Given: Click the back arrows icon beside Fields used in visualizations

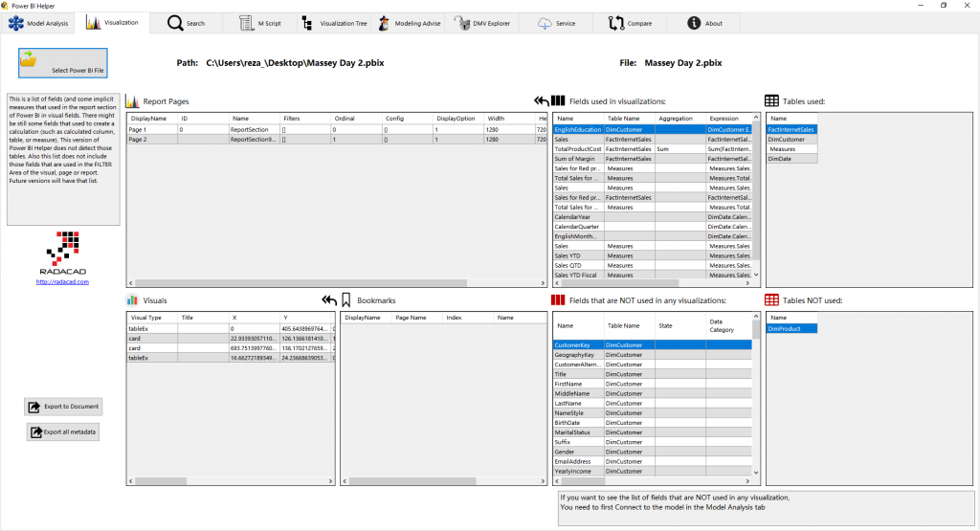Looking at the screenshot, I should 543,100.
